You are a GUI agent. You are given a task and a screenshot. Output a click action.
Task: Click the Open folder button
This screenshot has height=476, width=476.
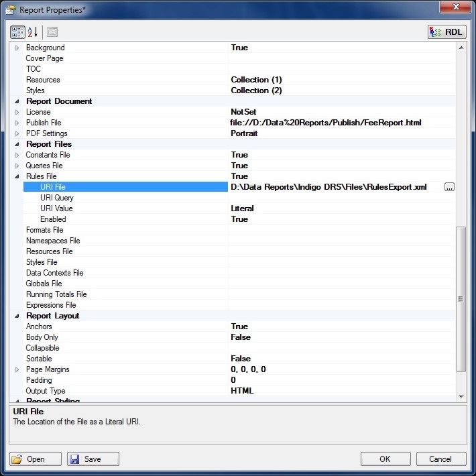click(x=36, y=459)
